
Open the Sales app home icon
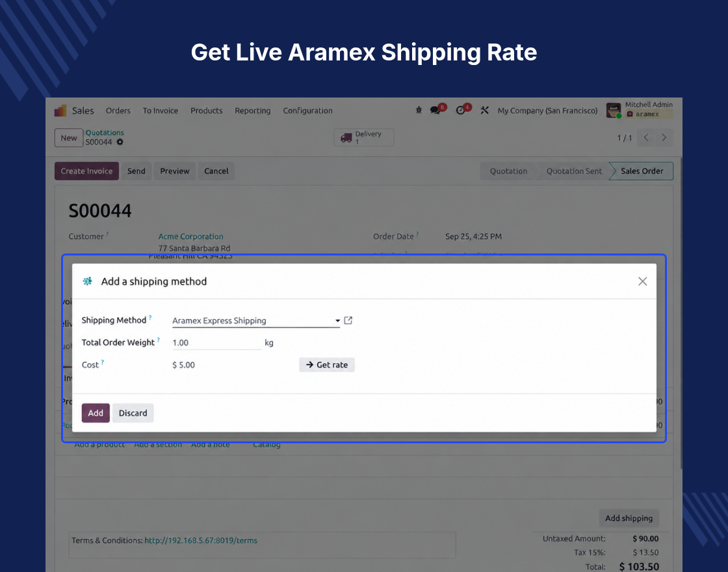(60, 110)
